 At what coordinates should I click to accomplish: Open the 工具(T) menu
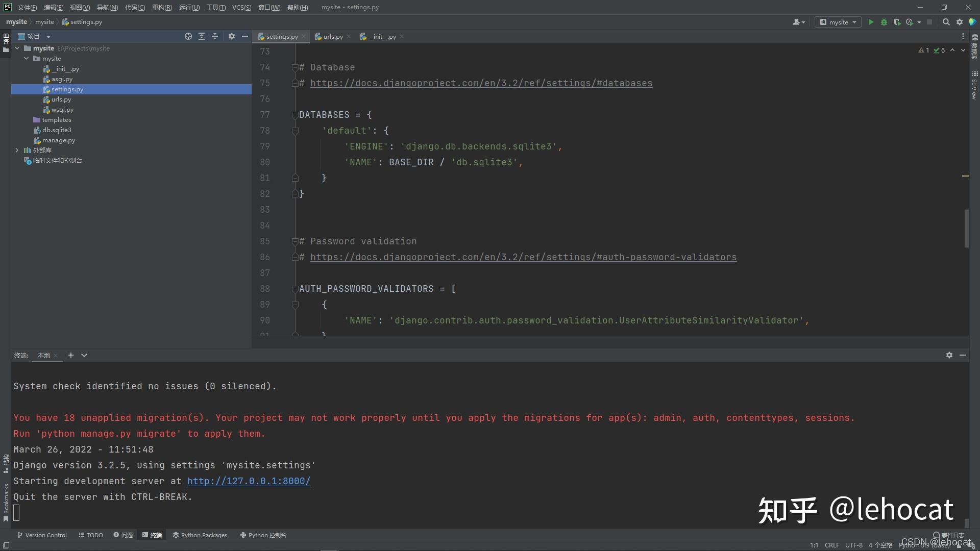tap(215, 7)
